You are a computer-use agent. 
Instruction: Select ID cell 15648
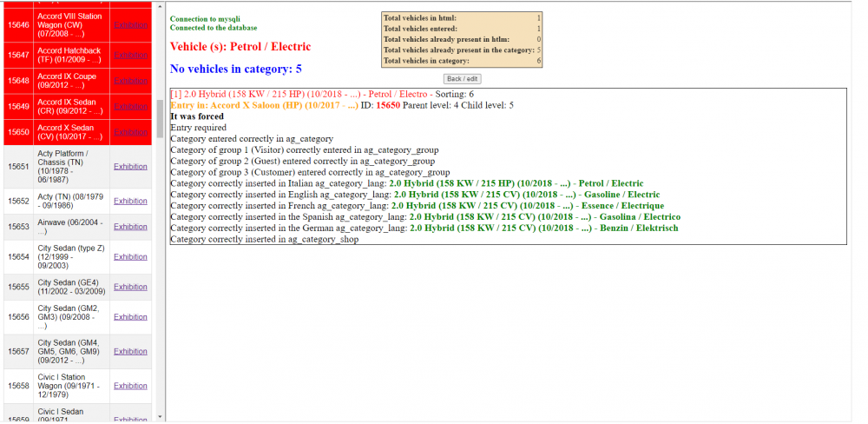pyautogui.click(x=19, y=80)
